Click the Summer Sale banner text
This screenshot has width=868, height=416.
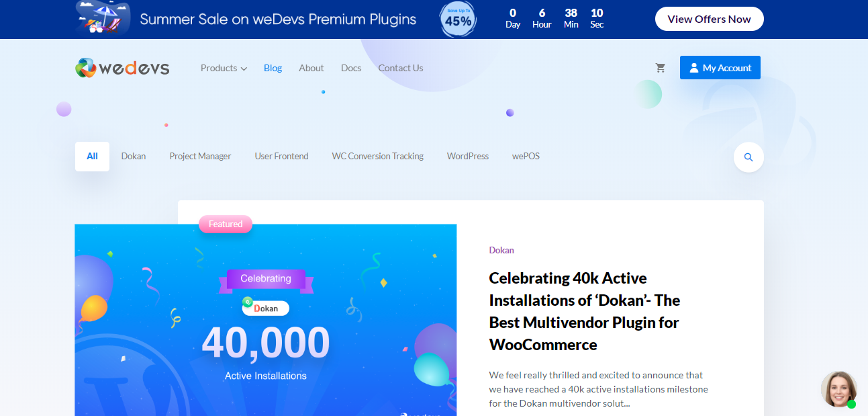278,19
